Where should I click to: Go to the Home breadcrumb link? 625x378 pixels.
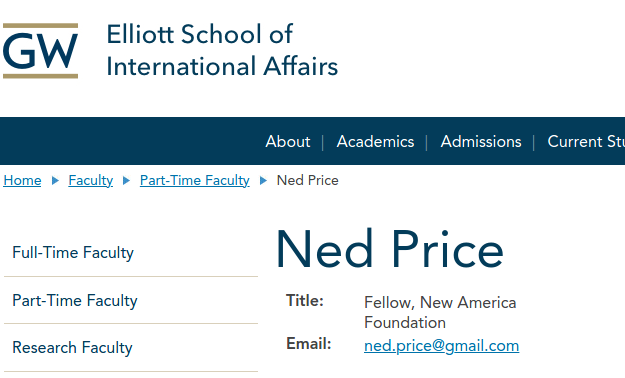click(22, 180)
